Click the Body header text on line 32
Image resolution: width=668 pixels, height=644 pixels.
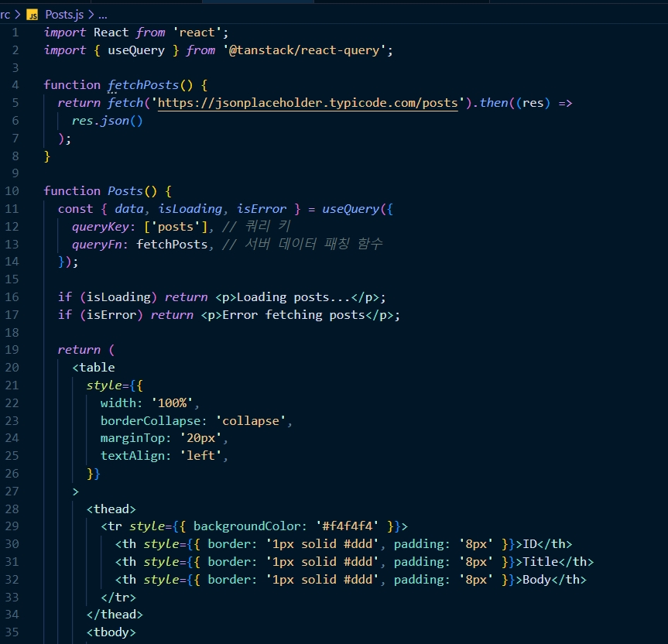click(536, 580)
